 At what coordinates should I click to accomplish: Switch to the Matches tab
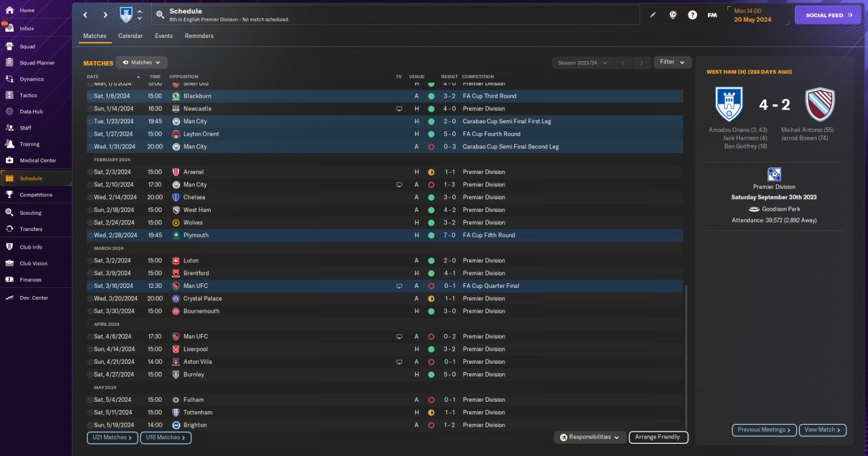click(x=94, y=36)
